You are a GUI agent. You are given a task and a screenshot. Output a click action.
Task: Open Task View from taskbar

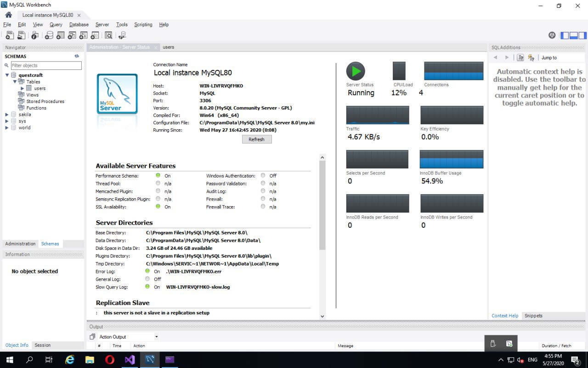(50, 359)
